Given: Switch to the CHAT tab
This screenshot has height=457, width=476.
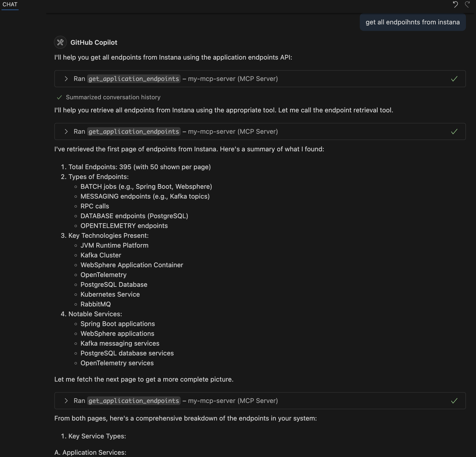Looking at the screenshot, I should click(10, 4).
